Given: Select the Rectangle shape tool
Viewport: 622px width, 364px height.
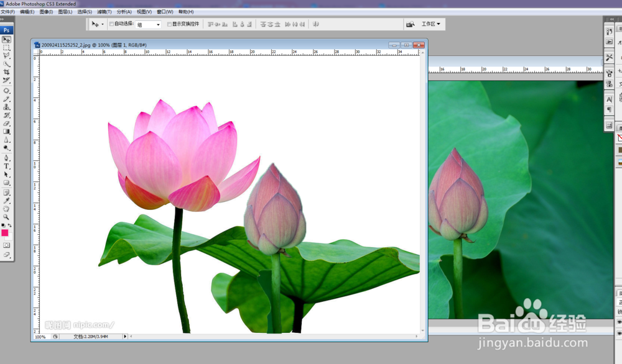Looking at the screenshot, I should click(6, 183).
